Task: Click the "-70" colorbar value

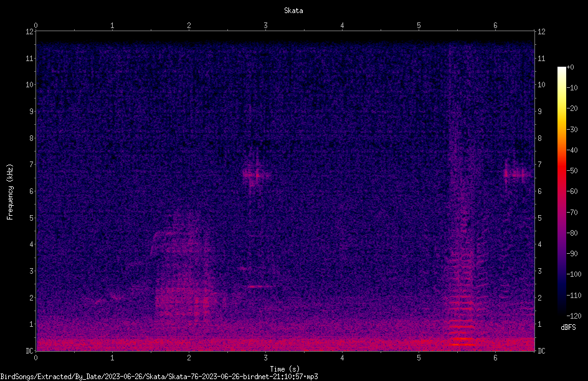Action: pyautogui.click(x=572, y=213)
